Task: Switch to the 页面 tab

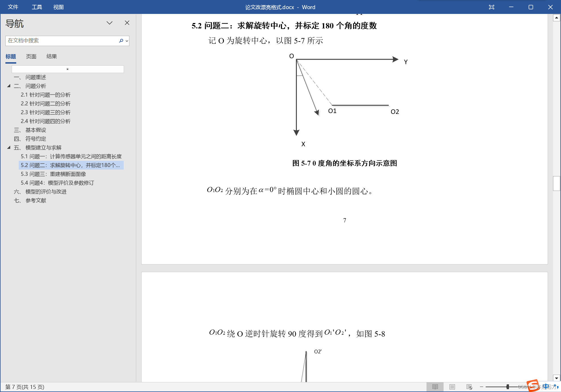Action: coord(31,57)
